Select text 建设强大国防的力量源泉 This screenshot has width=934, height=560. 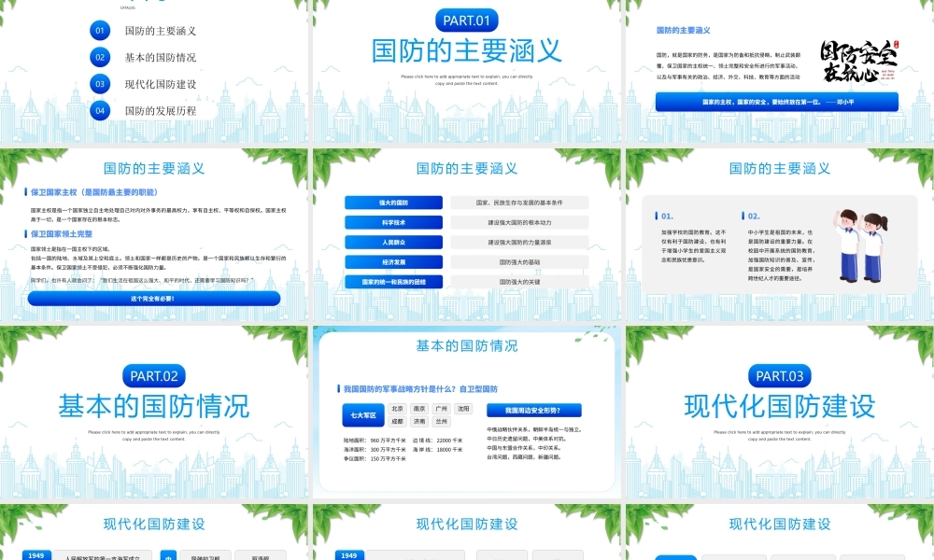(x=519, y=243)
